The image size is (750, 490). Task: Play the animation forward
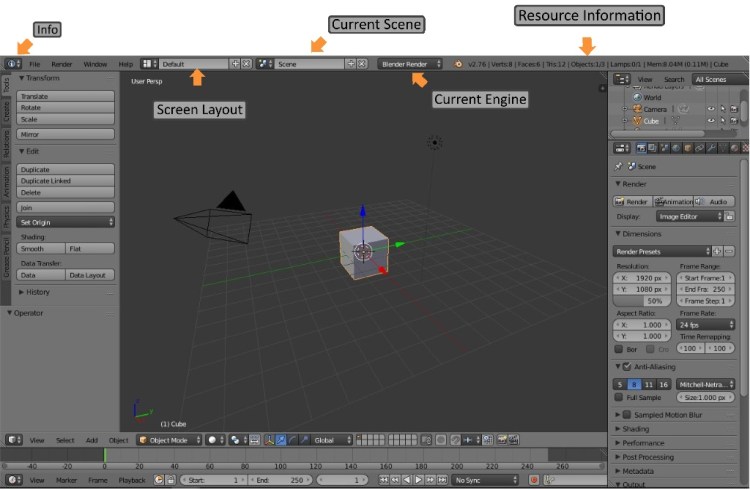[419, 479]
